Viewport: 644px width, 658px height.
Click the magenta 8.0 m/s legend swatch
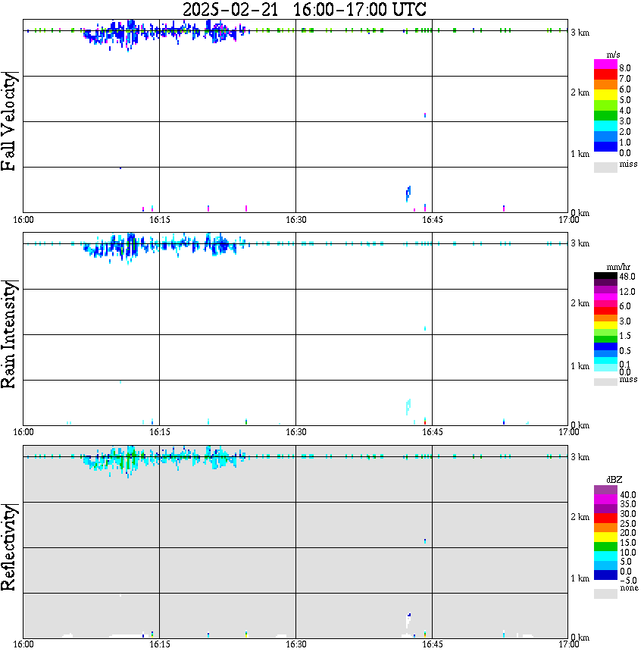click(x=605, y=64)
